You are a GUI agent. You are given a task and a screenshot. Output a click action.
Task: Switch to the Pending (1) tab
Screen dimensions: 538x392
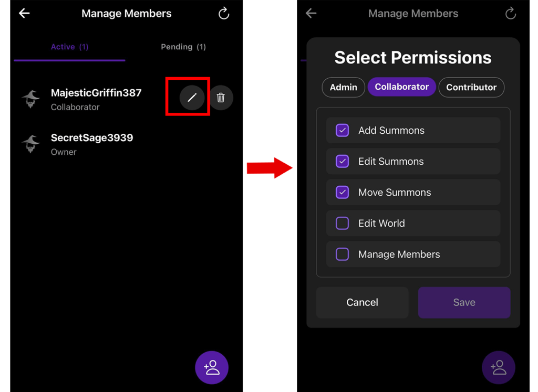(183, 47)
